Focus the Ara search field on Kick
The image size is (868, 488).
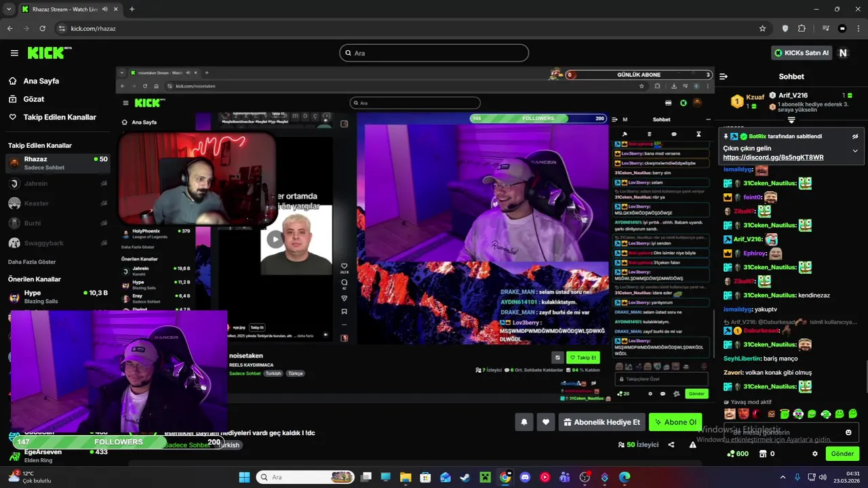434,53
